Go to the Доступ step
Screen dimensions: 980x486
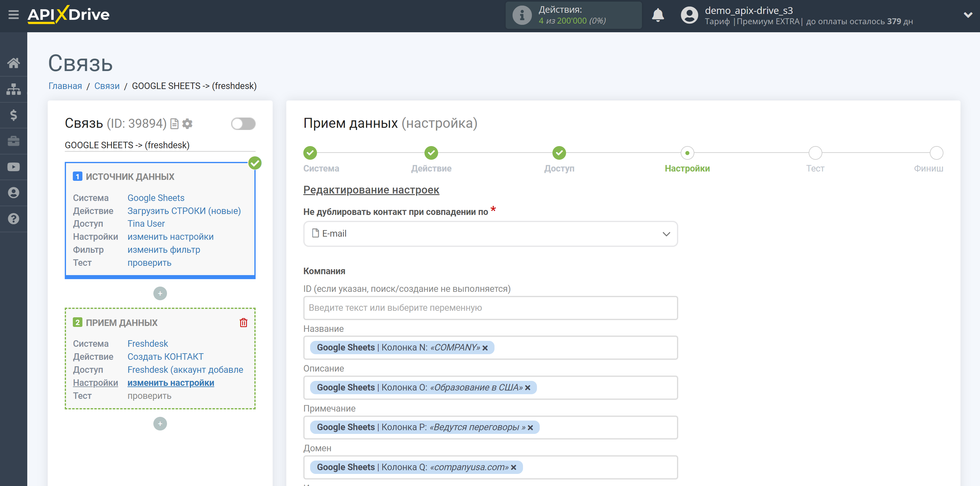click(x=559, y=153)
